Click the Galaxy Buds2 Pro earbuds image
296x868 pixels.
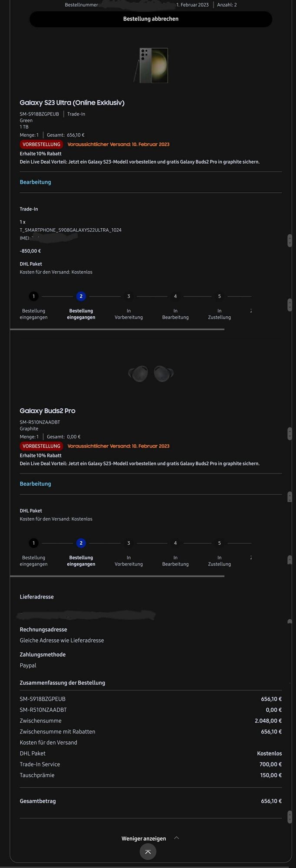pos(151,374)
